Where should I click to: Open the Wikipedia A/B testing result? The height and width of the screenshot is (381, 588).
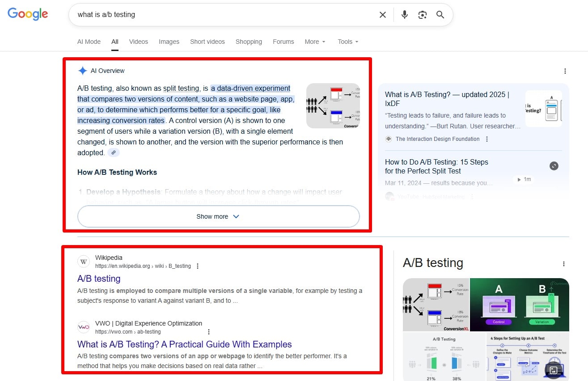tap(99, 278)
